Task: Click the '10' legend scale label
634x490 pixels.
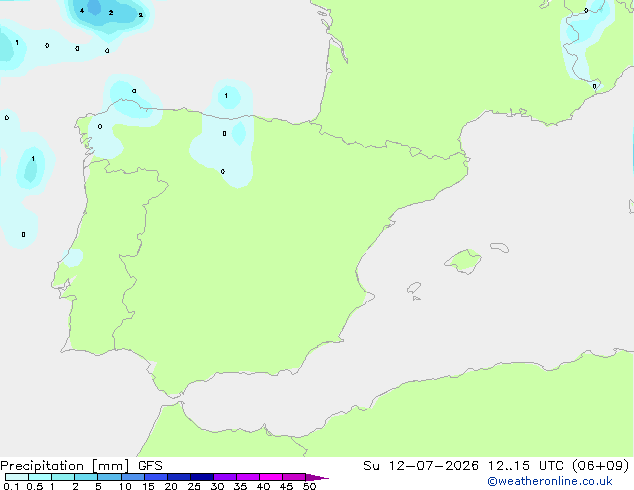Action: coord(125,486)
